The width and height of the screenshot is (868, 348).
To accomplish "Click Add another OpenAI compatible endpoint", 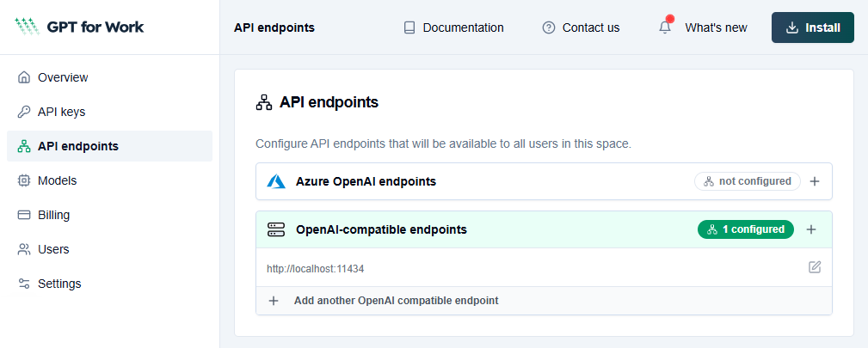I will click(545, 301).
